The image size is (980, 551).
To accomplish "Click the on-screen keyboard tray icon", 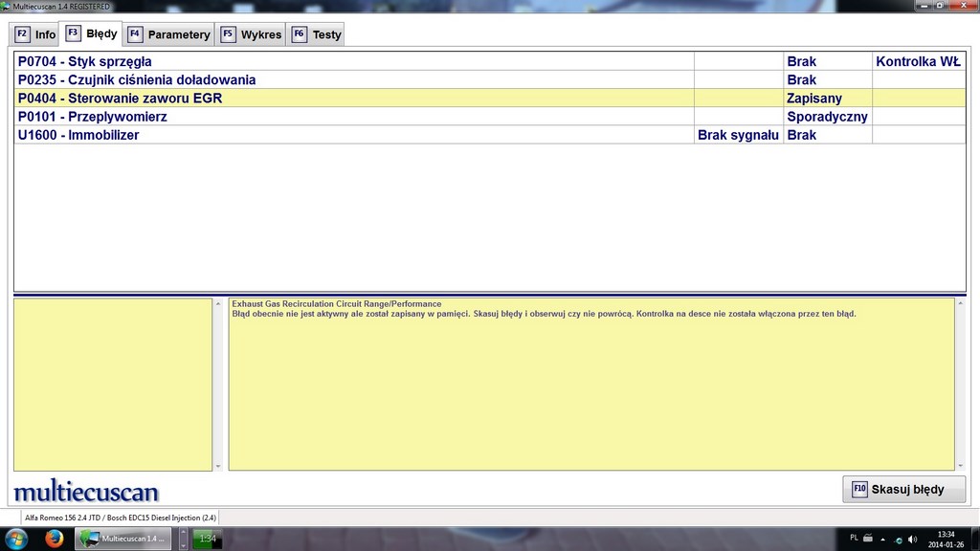I will pos(868,538).
